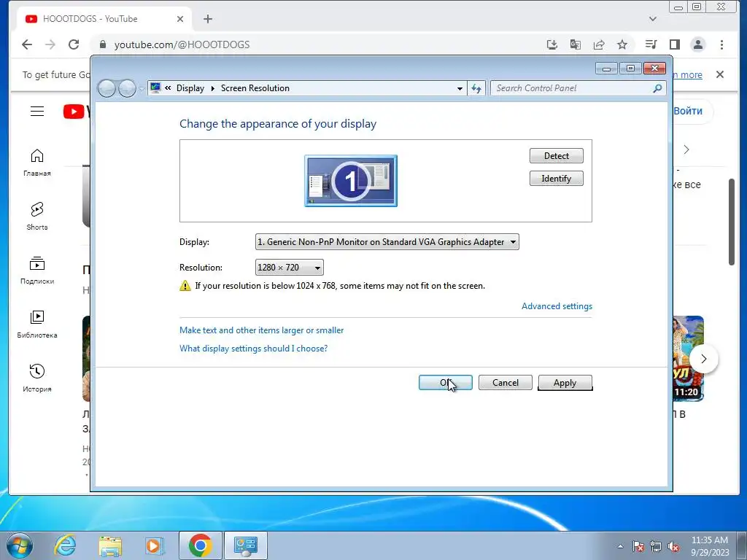Click the network tray icon
The image size is (747, 560).
pos(656,546)
